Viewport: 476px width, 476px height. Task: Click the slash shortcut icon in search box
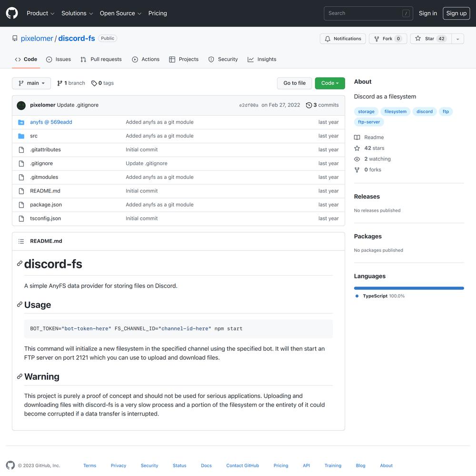point(406,13)
